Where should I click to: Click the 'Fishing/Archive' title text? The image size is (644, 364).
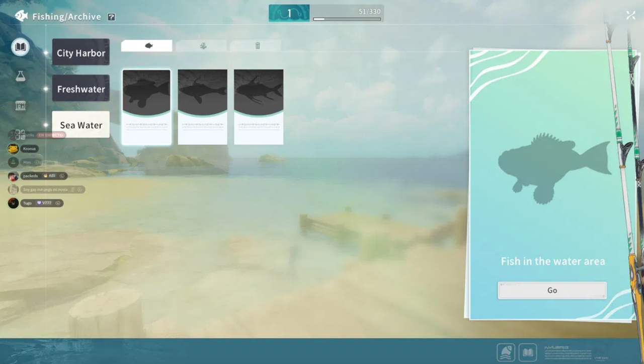pyautogui.click(x=67, y=17)
